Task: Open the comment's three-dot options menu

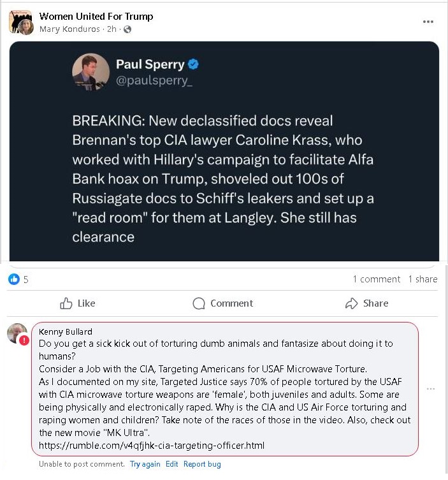Action: (431, 388)
